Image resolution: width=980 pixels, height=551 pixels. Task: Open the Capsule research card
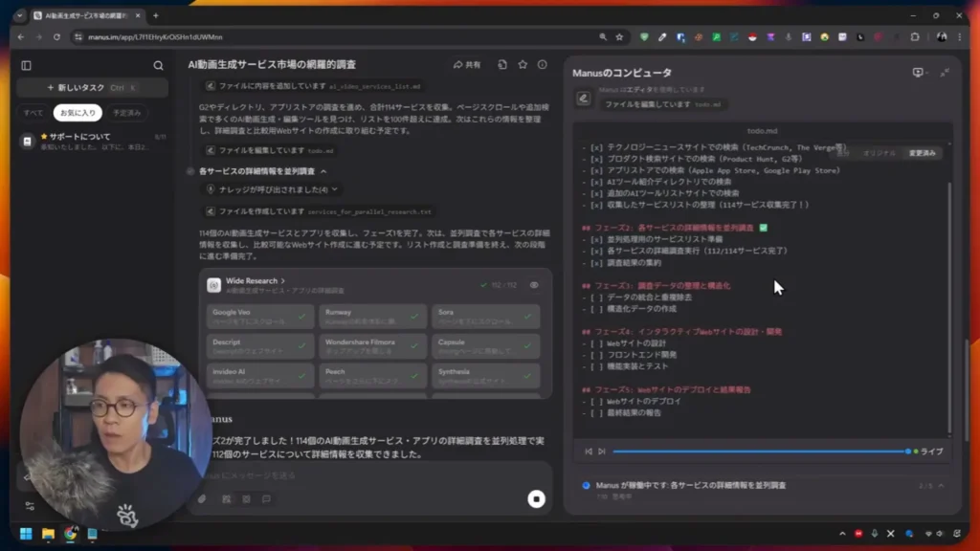tap(485, 346)
